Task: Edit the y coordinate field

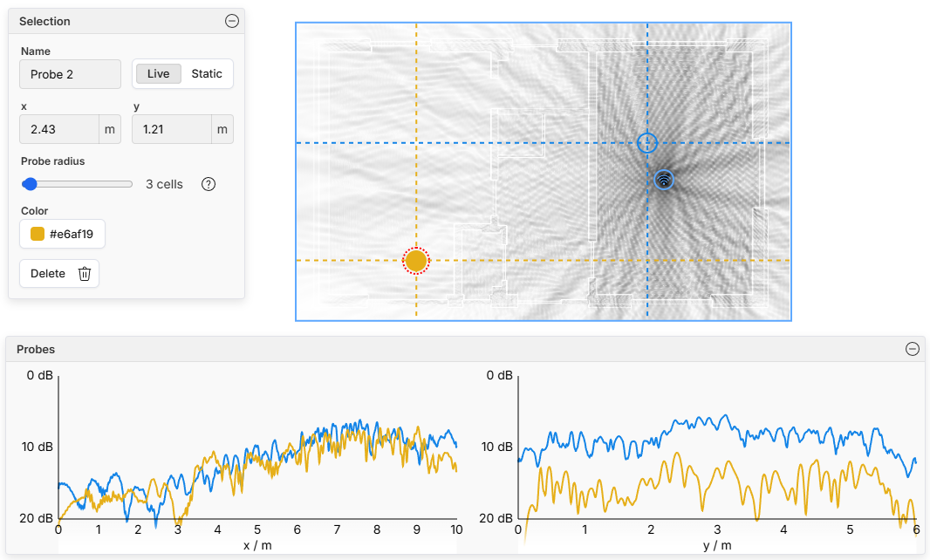Action: pyautogui.click(x=172, y=129)
